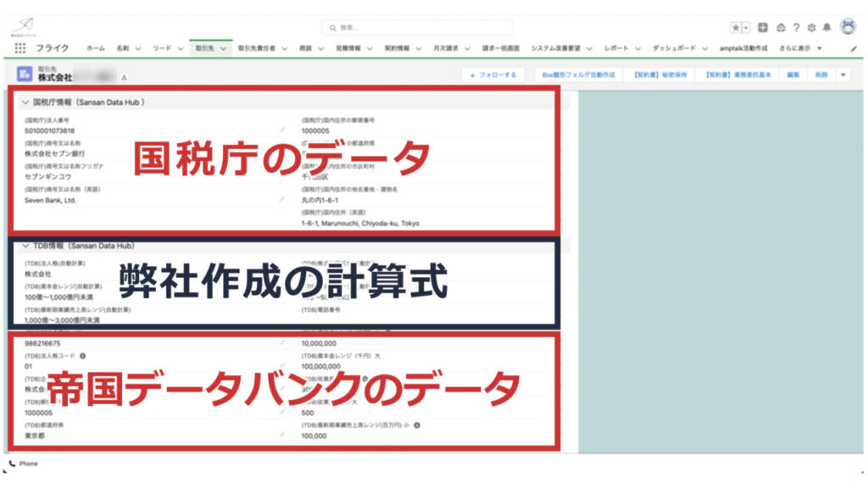
Task: Expand the 名刺 tab dropdown chevron
Action: [138, 48]
